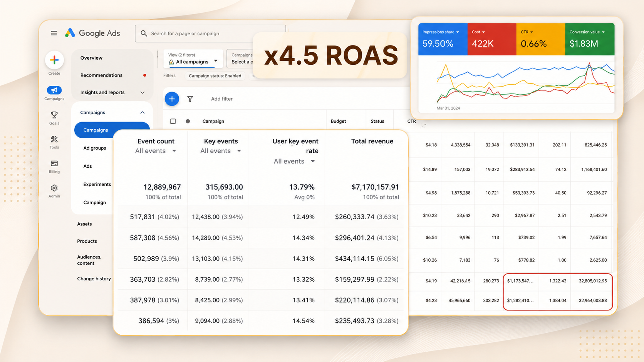Click the Mar 31, 2024 chart date label
644x362 pixels.
click(x=448, y=108)
